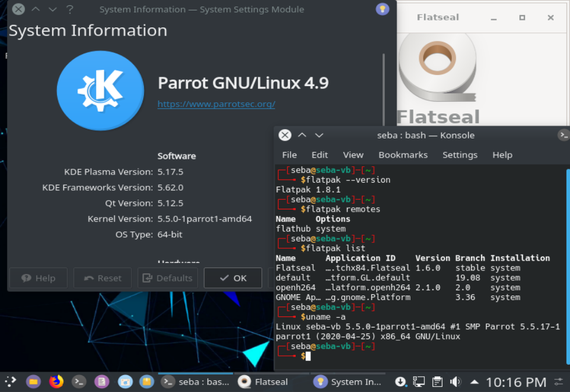Open the panel settings icon beside the clock
Screen dimensions: 570x392
[x=558, y=382]
